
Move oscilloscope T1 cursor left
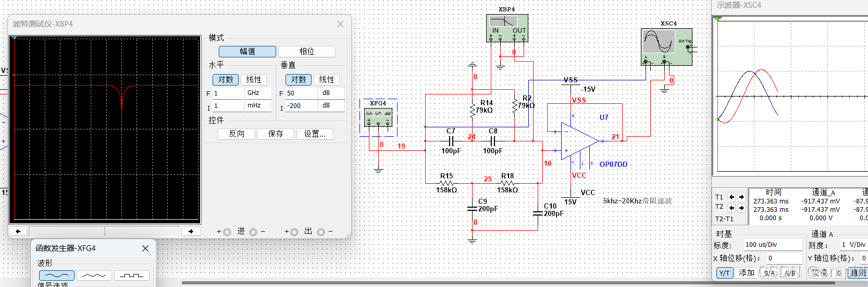[731, 197]
